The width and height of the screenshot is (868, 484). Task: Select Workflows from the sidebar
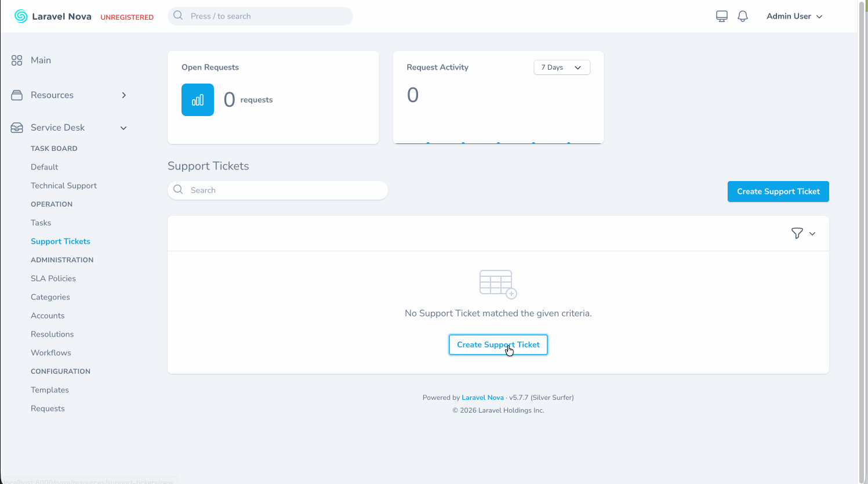[x=51, y=353]
